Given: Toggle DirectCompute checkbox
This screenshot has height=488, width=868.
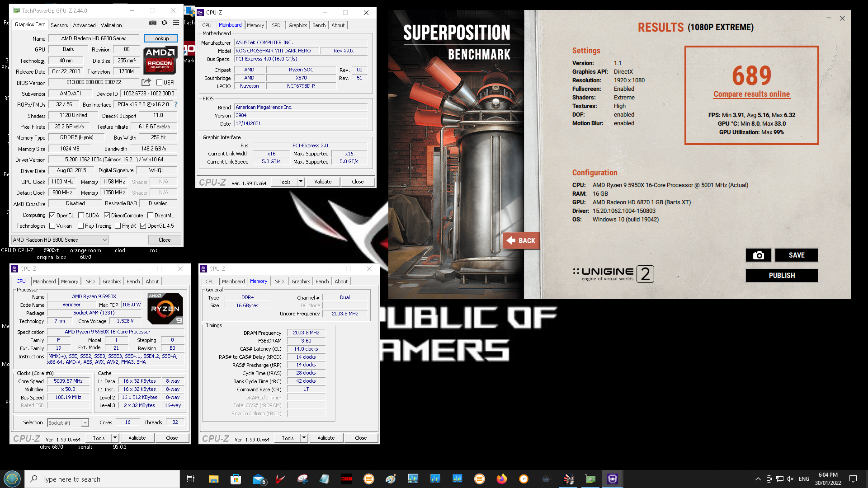Looking at the screenshot, I should pyautogui.click(x=107, y=216).
